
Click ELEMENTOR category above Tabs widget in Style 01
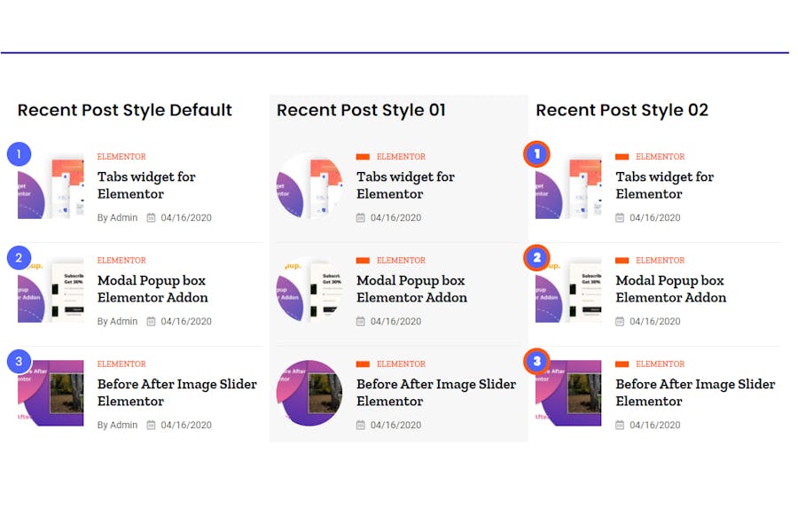tap(401, 157)
